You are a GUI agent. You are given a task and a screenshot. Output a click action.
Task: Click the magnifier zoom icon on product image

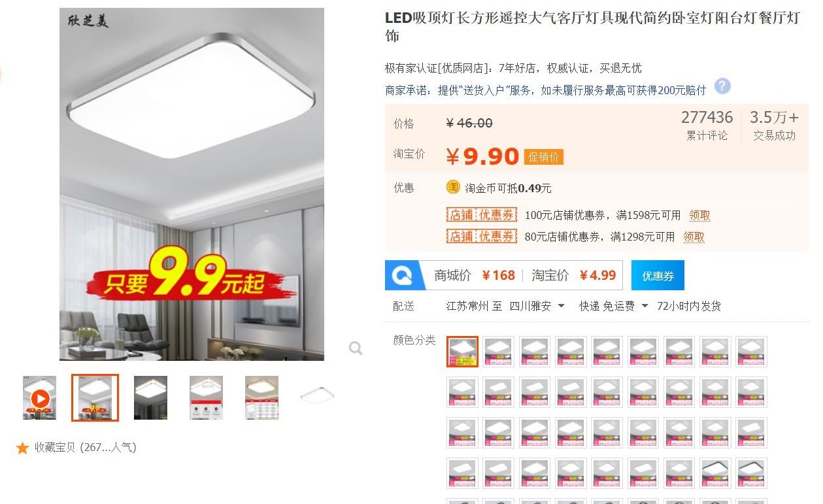pos(355,348)
